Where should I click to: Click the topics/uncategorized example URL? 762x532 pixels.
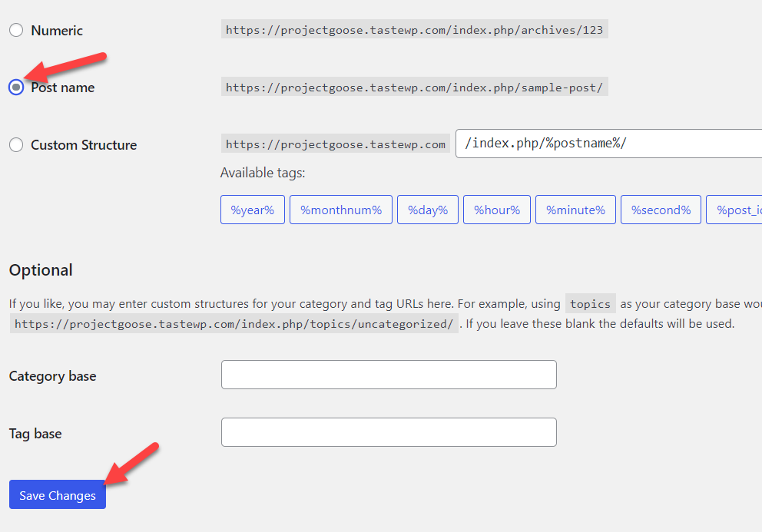pos(234,324)
